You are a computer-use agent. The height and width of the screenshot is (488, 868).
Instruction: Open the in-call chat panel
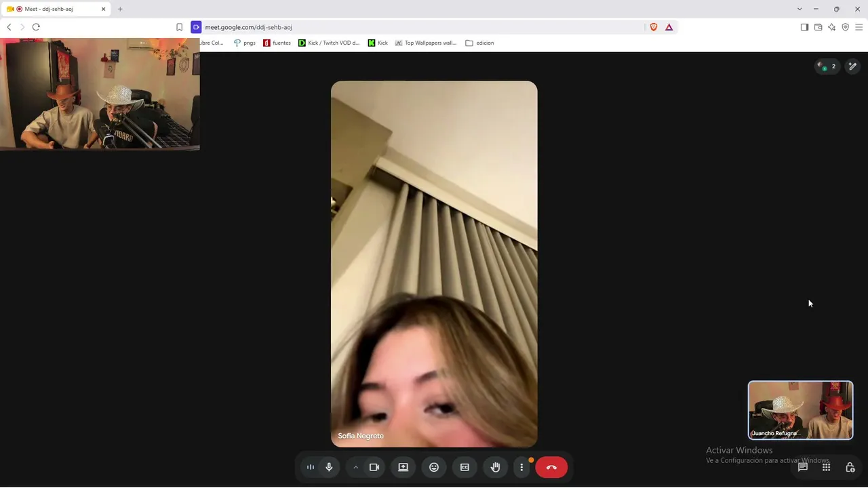point(803,467)
